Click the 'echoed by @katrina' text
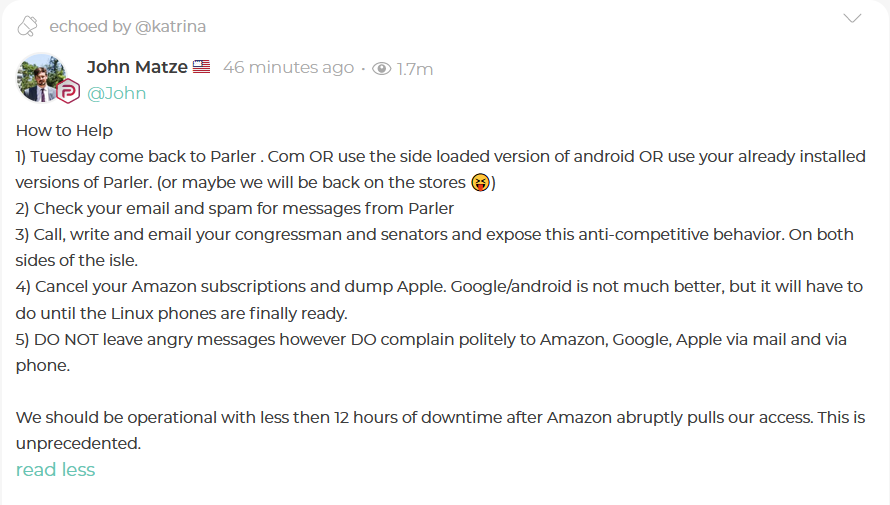 point(127,26)
